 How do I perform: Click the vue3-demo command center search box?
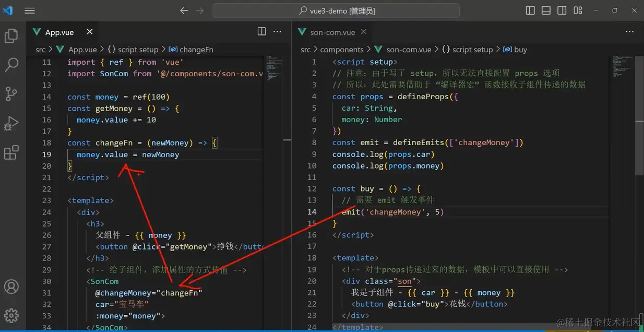(x=336, y=10)
